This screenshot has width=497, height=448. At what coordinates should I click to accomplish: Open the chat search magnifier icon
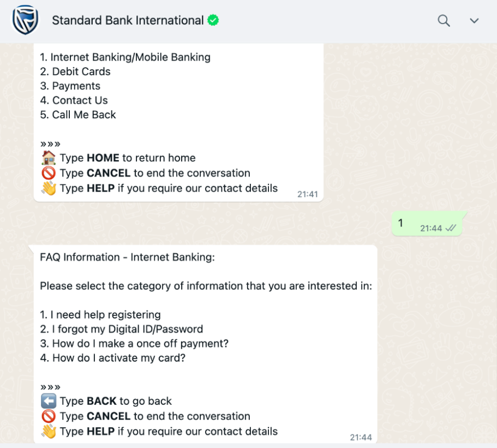coord(444,21)
